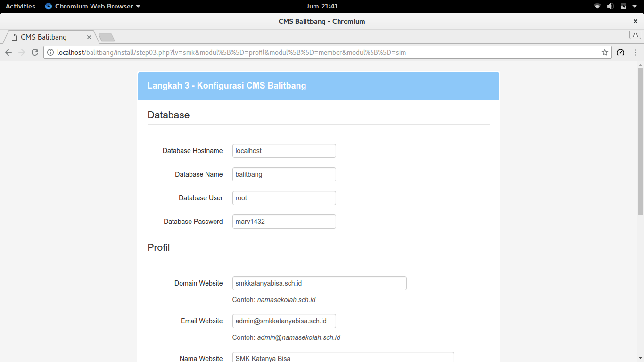Open the clock showing Jum 21:41
644x362 pixels.
(322, 6)
